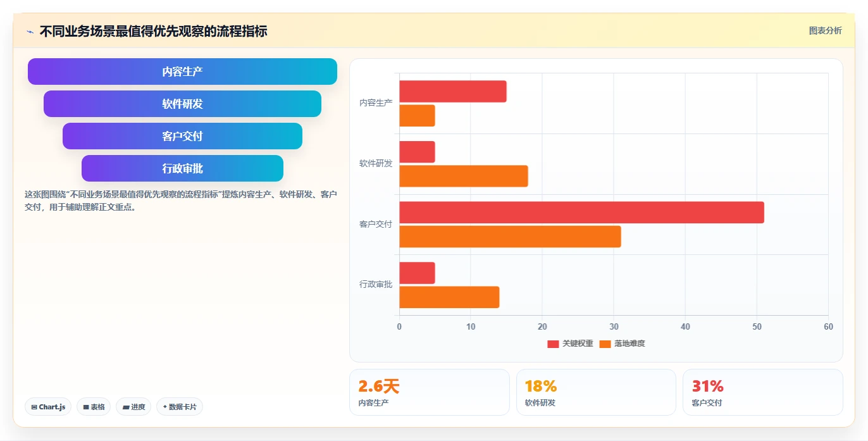This screenshot has height=441, width=868.
Task: Click the page title 不同业务场景最值得优先观察的流程指标
Action: click(153, 31)
